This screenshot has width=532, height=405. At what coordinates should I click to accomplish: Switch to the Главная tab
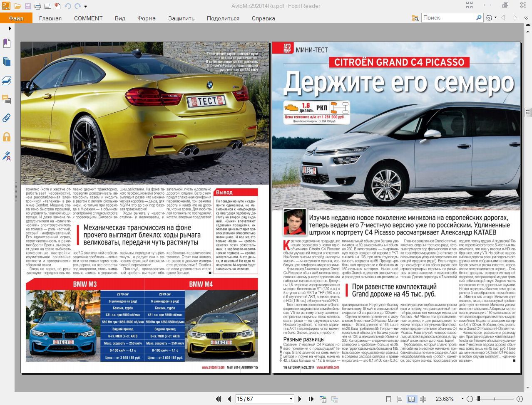(50, 18)
